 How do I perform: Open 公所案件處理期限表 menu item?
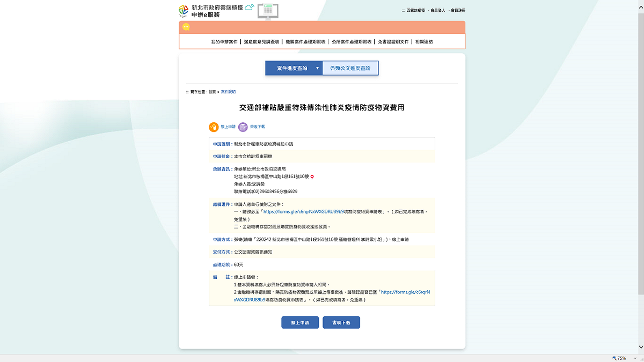coord(352,41)
